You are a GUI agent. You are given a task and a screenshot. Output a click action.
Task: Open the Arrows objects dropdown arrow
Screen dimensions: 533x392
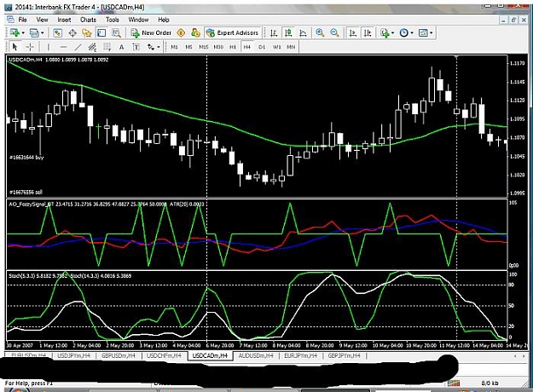159,47
